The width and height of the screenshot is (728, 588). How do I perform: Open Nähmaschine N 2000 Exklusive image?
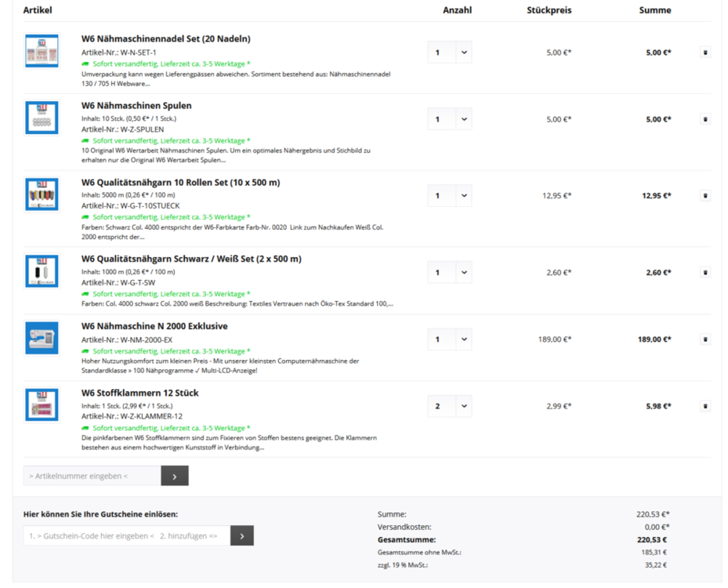tap(42, 338)
